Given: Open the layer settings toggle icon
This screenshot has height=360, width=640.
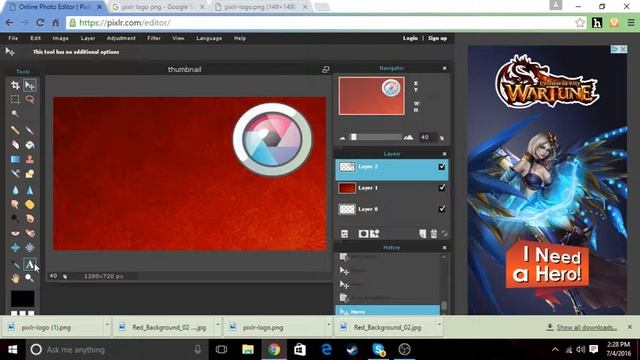Looking at the screenshot, I should coord(344,233).
